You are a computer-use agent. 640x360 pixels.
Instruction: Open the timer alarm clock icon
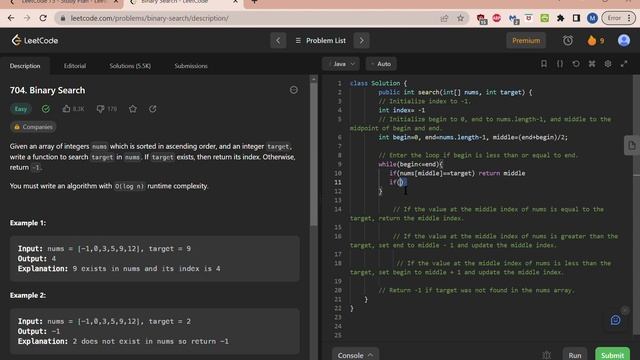568,40
